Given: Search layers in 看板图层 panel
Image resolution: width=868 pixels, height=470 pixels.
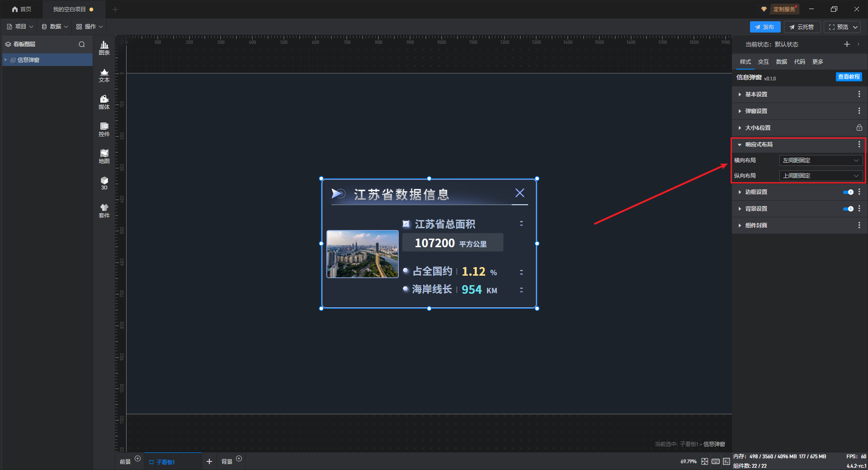Looking at the screenshot, I should [x=82, y=44].
